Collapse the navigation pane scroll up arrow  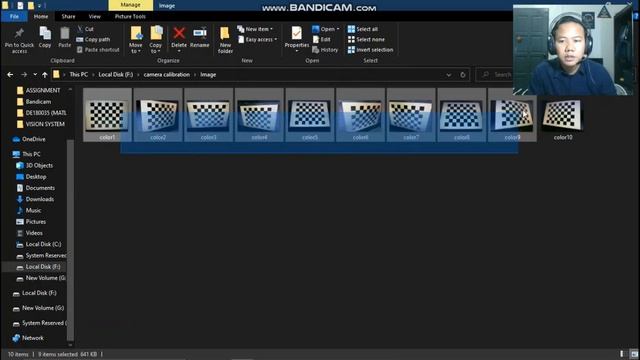click(x=70, y=89)
